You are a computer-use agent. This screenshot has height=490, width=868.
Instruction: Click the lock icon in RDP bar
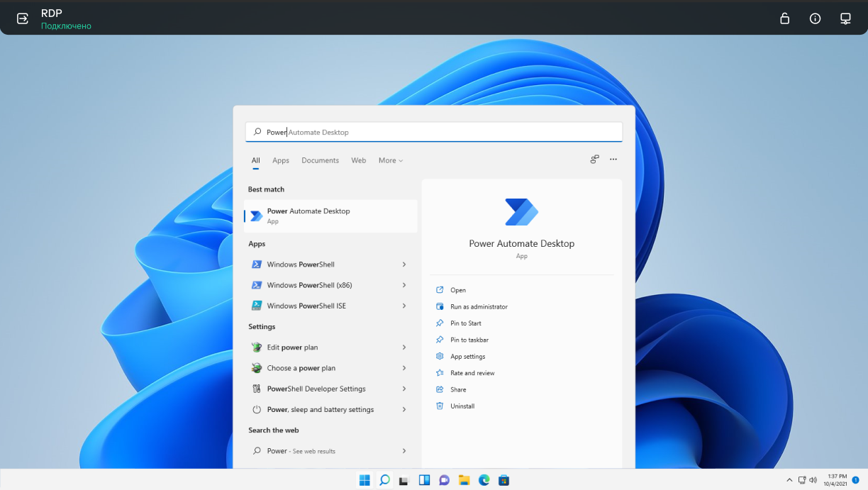pos(784,18)
